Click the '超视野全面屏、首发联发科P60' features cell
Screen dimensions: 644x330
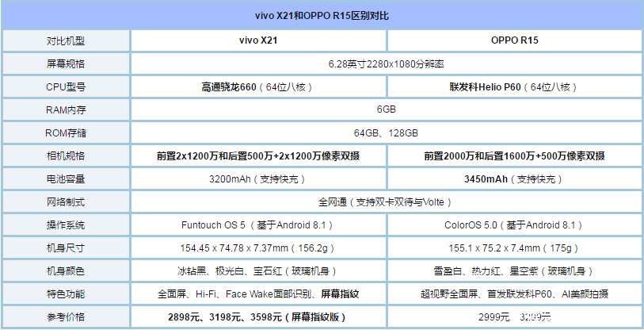click(515, 294)
